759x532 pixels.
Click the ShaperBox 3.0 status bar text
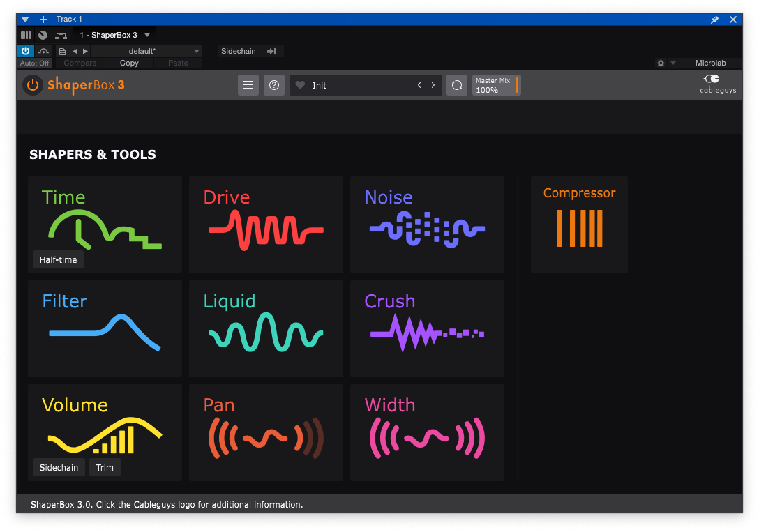point(167,504)
